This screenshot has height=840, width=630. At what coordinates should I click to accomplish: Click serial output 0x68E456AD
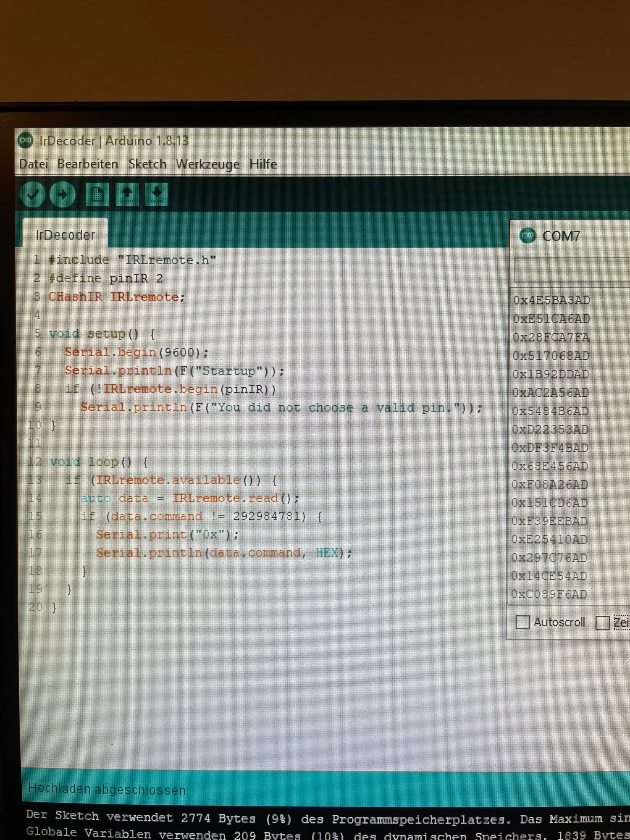(550, 466)
